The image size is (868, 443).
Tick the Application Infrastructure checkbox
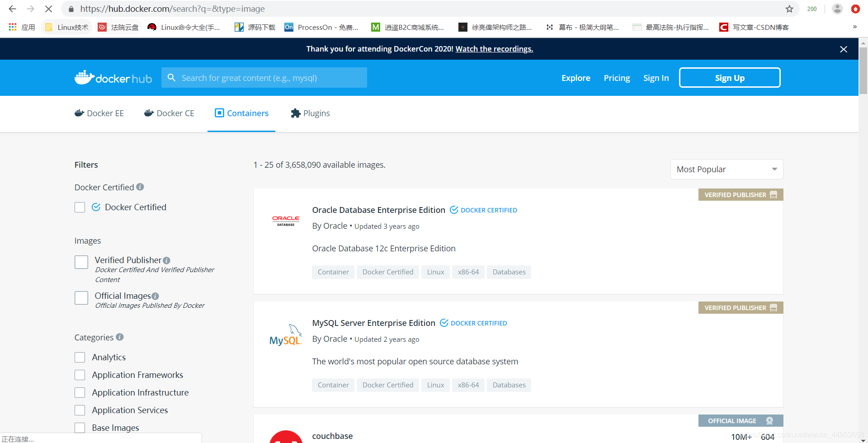click(x=80, y=392)
